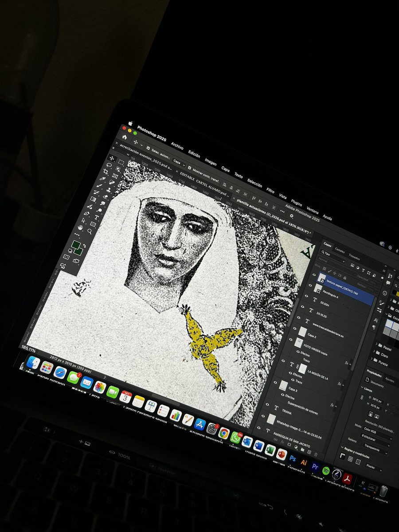This screenshot has width=399, height=532.
Task: Select the Eyedropper tool
Action: click(x=102, y=179)
